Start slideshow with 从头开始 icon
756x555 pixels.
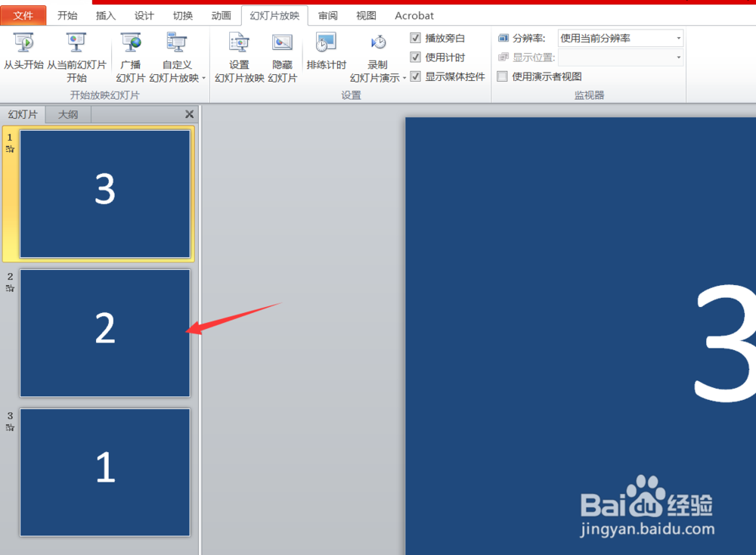click(23, 42)
